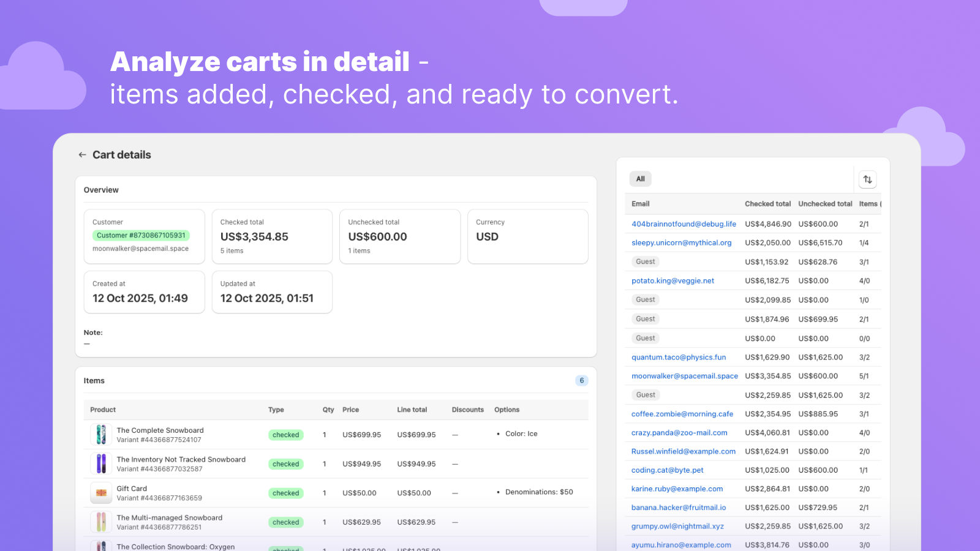Click the empty Note field
Viewport: 980px width, 551px height.
(x=86, y=343)
